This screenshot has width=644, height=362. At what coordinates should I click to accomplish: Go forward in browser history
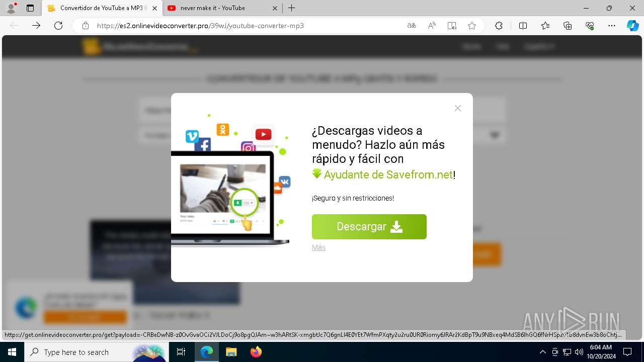[36, 26]
